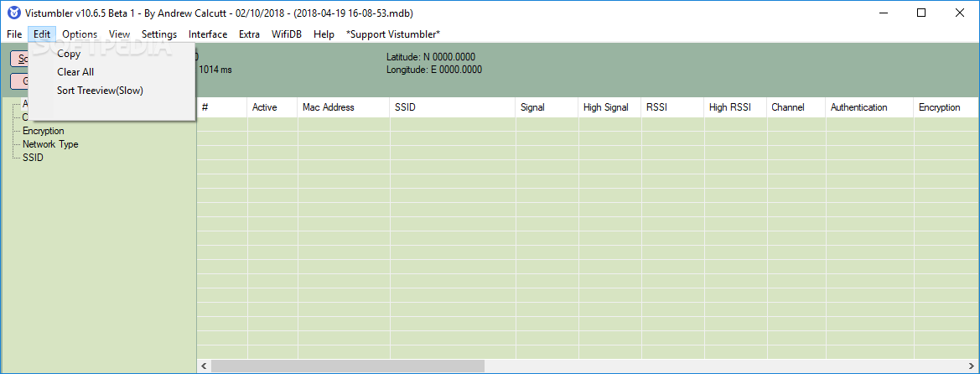This screenshot has height=374, width=980.
Task: Open the Help menu
Action: click(x=324, y=34)
